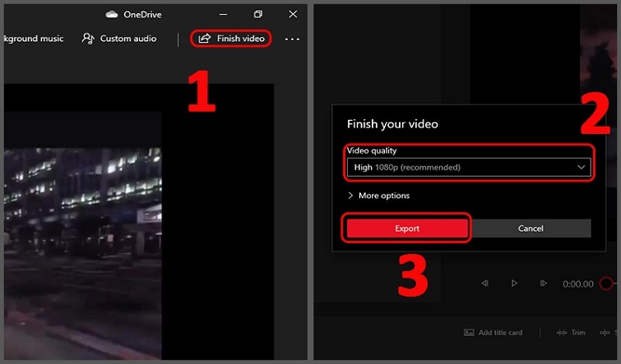This screenshot has height=364, width=621.
Task: Open the three-dot See more menu
Action: 292,39
